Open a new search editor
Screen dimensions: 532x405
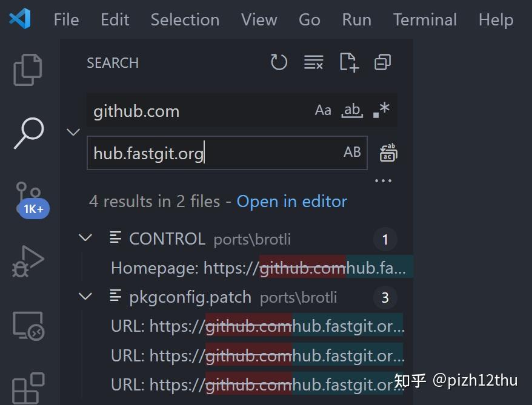point(348,62)
